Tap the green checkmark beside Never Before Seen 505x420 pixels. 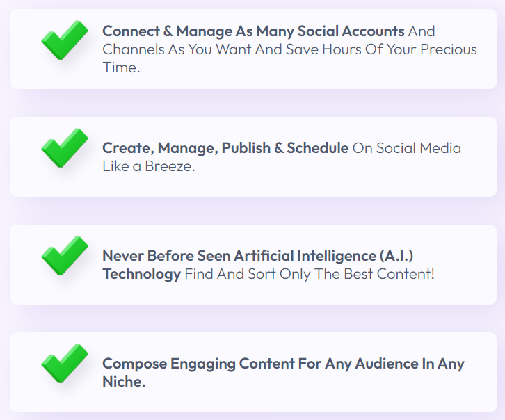pyautogui.click(x=65, y=255)
